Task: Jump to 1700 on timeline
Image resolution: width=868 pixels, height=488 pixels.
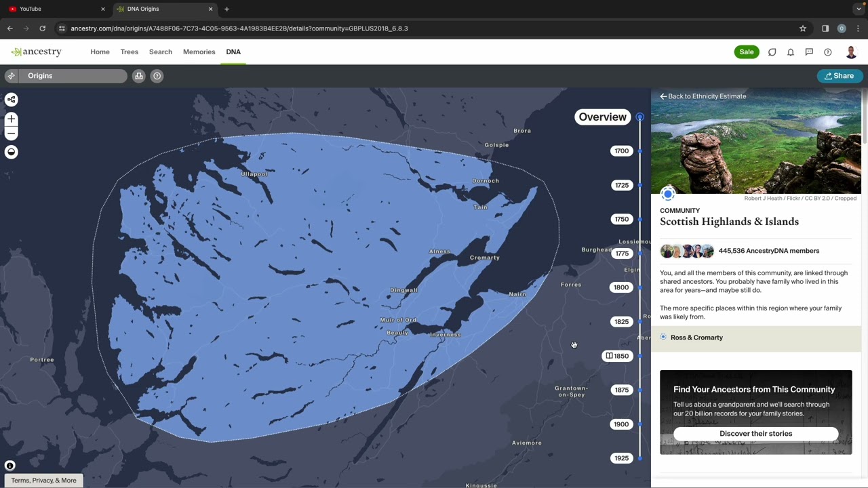Action: click(x=621, y=151)
